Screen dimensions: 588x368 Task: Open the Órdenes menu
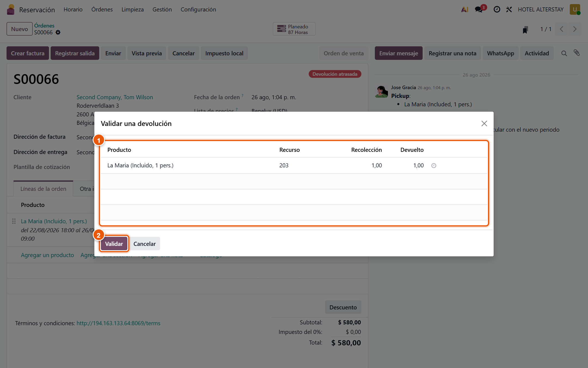coord(102,10)
